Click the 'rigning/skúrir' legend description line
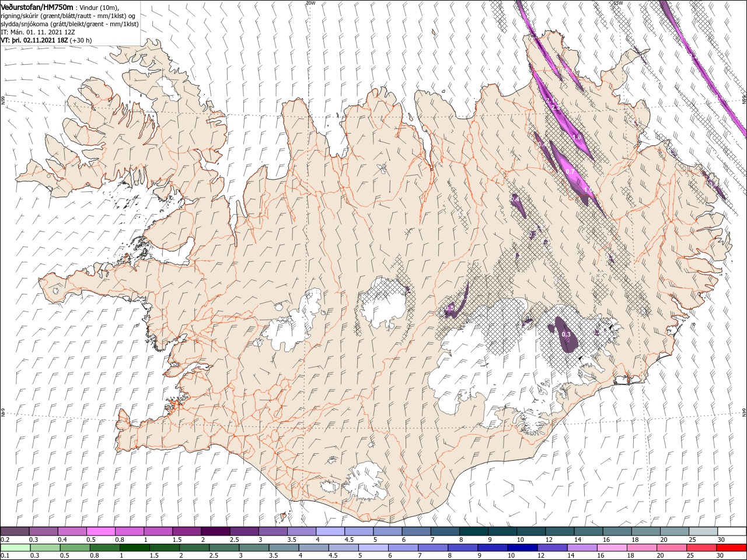Image resolution: width=747 pixels, height=560 pixels. (68, 15)
